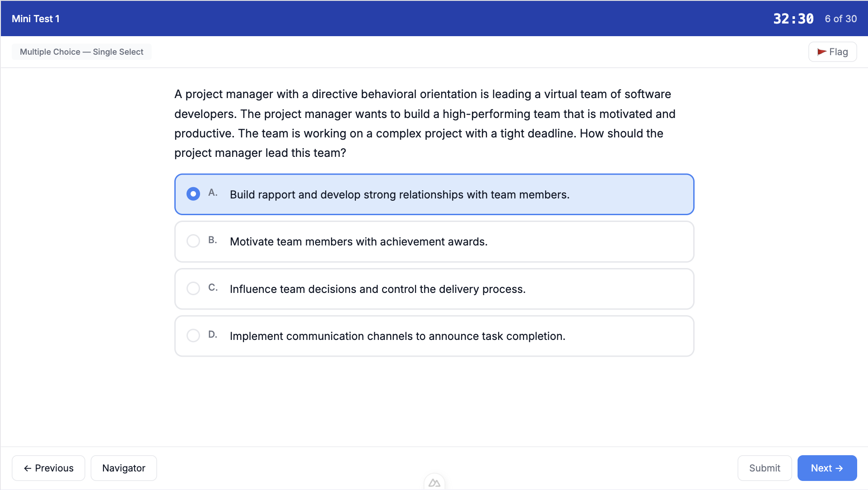
Task: Select radio button for option A
Action: click(193, 194)
